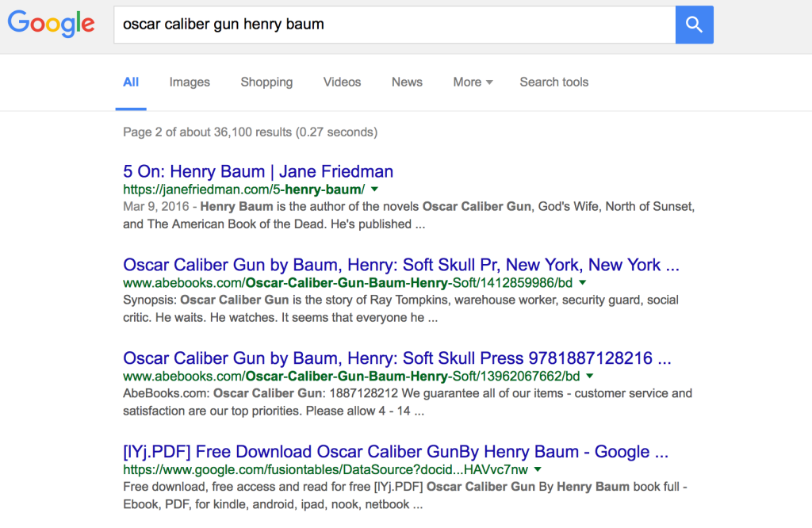
Task: Open the More dropdown menu
Action: pos(473,82)
